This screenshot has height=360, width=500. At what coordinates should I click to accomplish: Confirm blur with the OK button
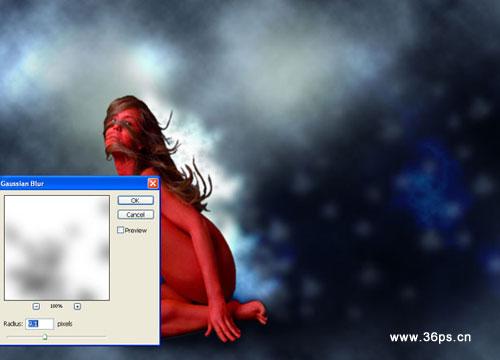pos(136,200)
